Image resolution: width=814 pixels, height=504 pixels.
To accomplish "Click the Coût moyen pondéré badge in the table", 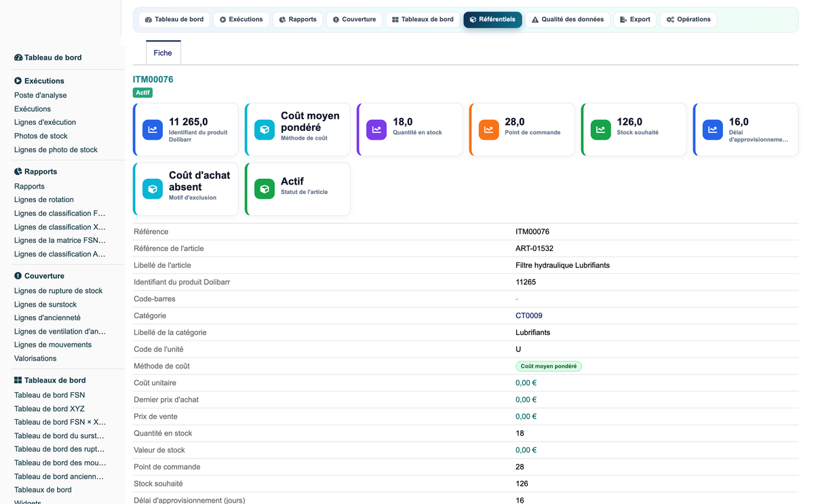I will click(549, 366).
